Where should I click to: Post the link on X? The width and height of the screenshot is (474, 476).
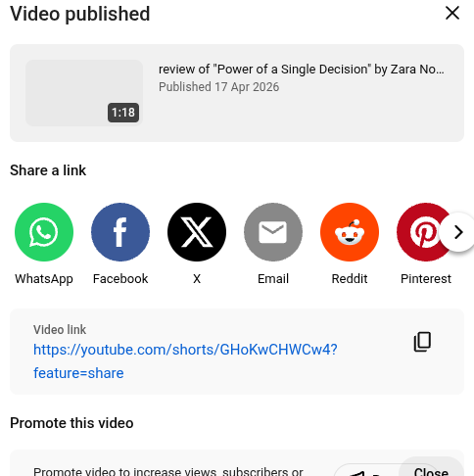(x=197, y=232)
